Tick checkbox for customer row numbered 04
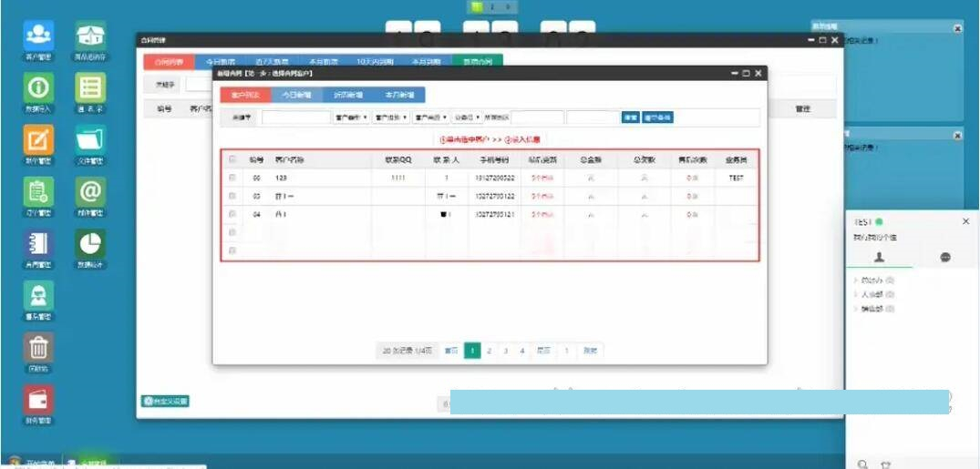Screen dimensions: 980x469 [232, 214]
